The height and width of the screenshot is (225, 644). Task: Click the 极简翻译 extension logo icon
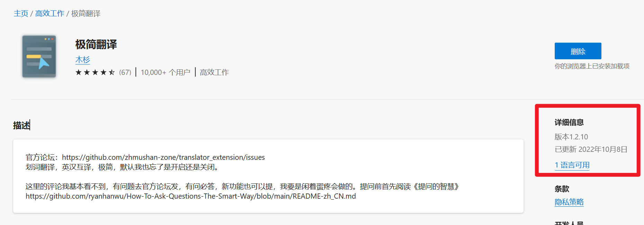click(39, 57)
